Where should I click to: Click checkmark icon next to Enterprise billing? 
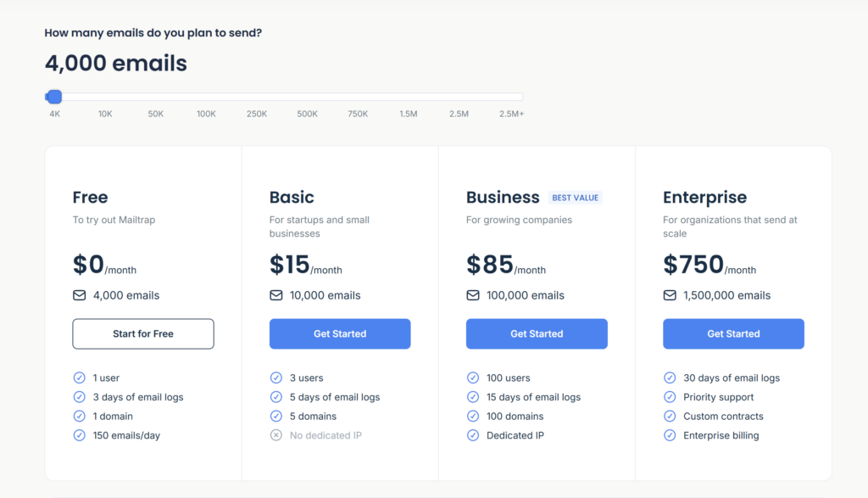click(x=670, y=435)
